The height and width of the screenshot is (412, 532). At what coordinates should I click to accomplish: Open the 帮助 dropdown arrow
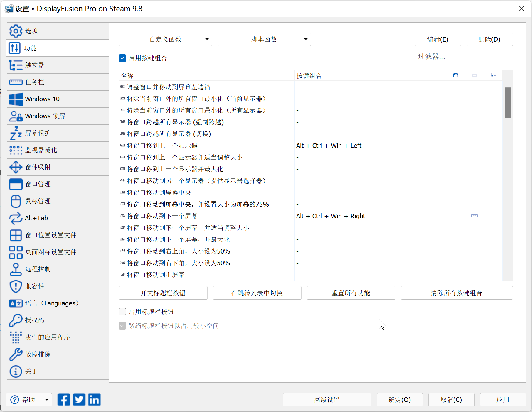click(47, 400)
